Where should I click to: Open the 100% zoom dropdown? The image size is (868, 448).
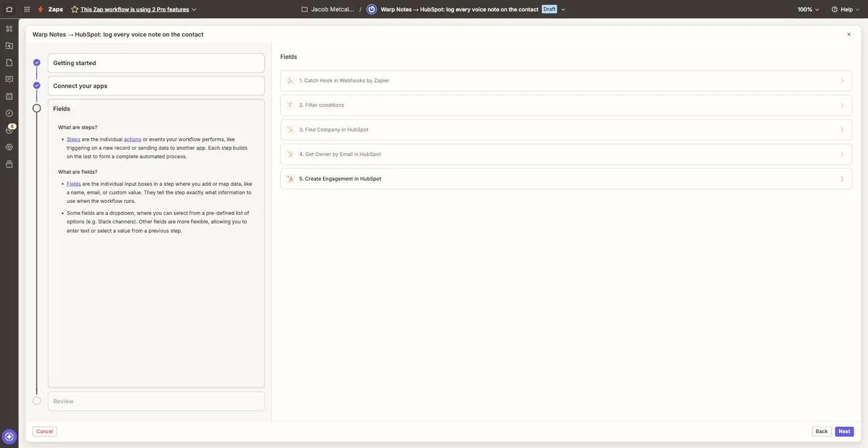coord(808,9)
